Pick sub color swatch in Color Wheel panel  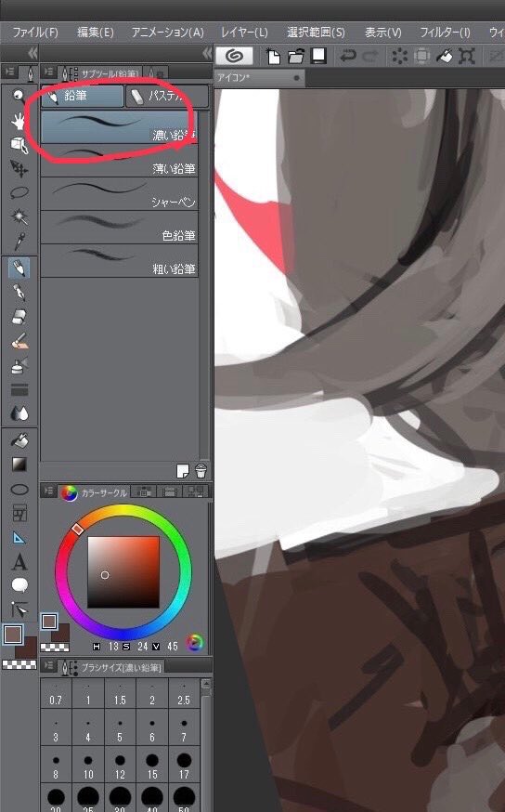point(62,633)
